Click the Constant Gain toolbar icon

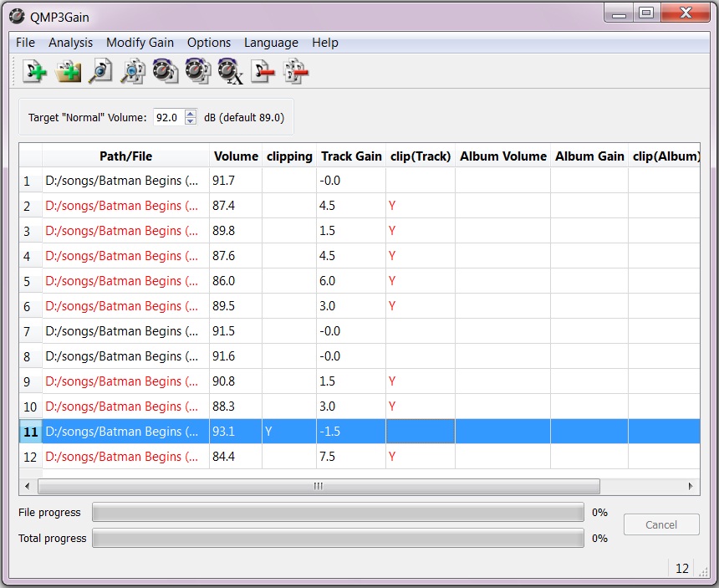[230, 72]
